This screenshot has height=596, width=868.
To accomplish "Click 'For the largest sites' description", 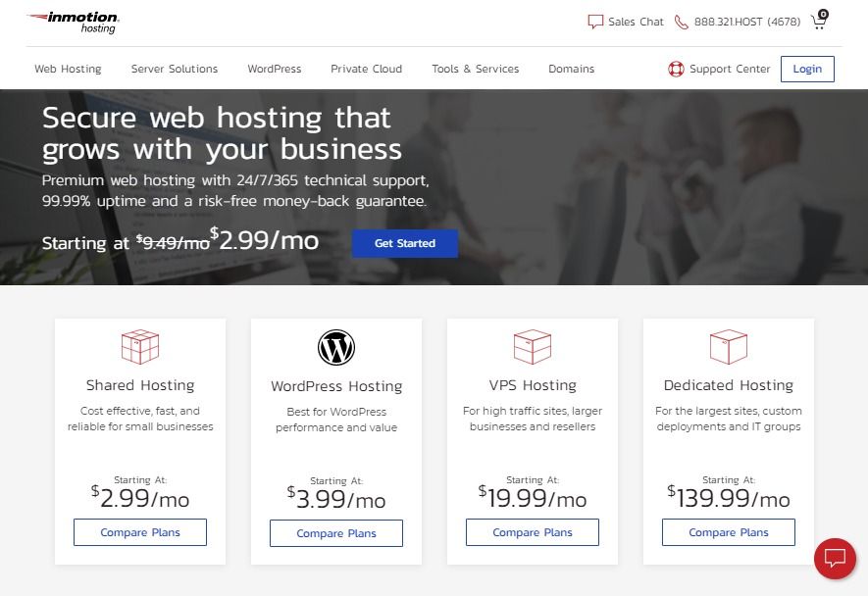I will [x=729, y=419].
